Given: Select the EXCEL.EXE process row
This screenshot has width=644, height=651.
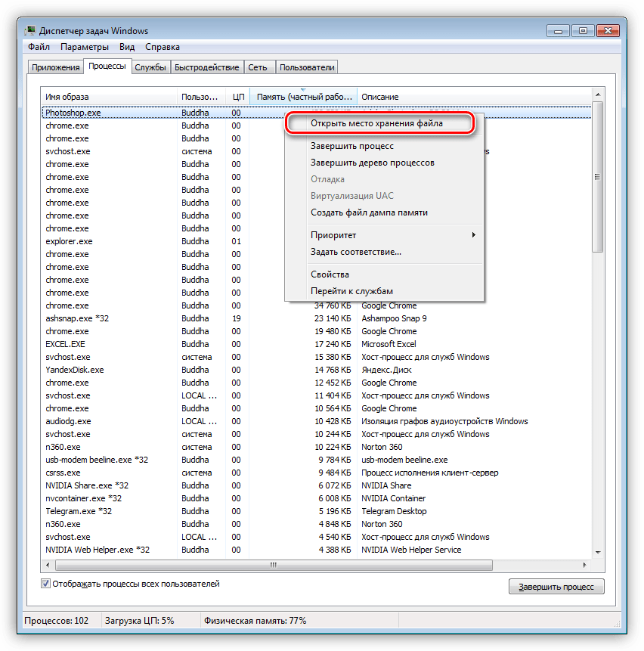Looking at the screenshot, I should click(x=317, y=344).
